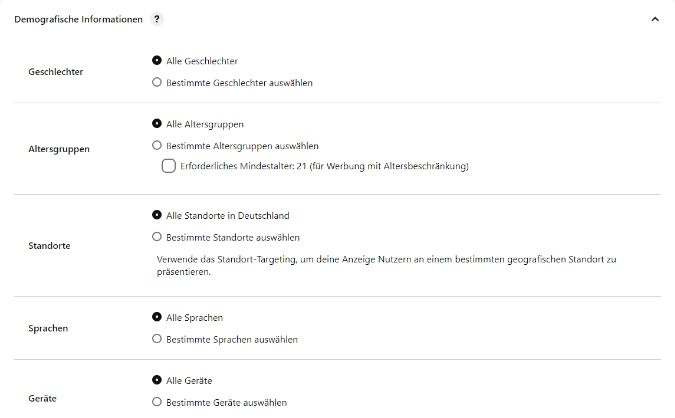Click the Geräte row label

[x=43, y=398]
